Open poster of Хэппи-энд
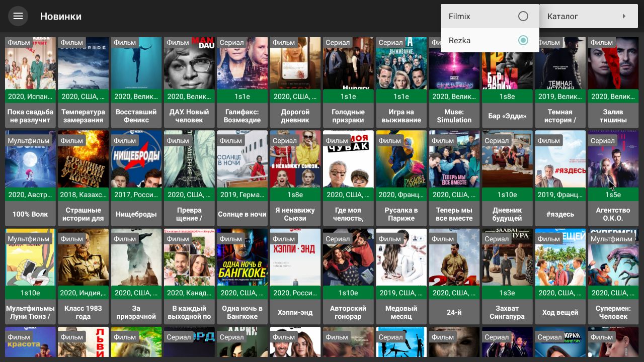This screenshot has width=644, height=362. (x=295, y=257)
